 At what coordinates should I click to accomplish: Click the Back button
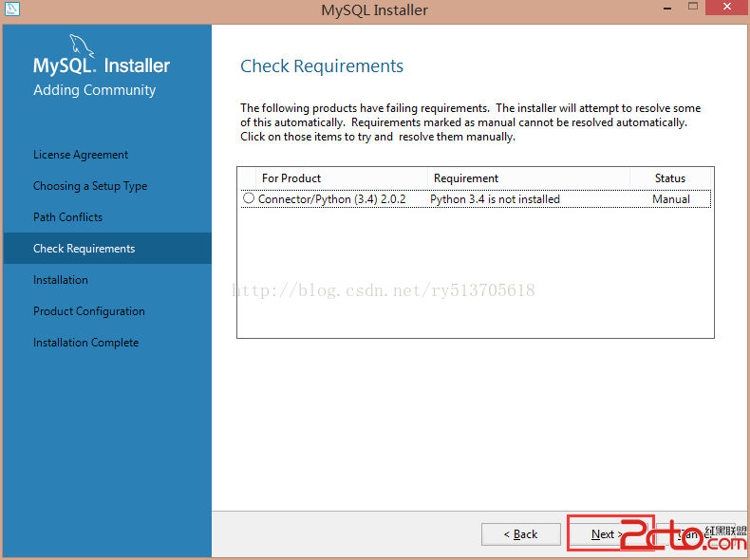point(521,534)
